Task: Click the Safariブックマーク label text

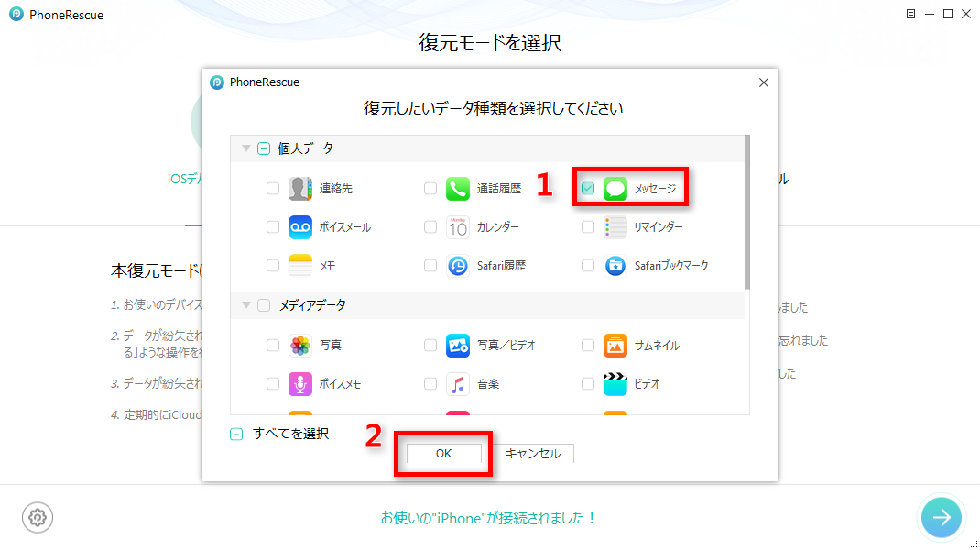Action: pos(671,266)
